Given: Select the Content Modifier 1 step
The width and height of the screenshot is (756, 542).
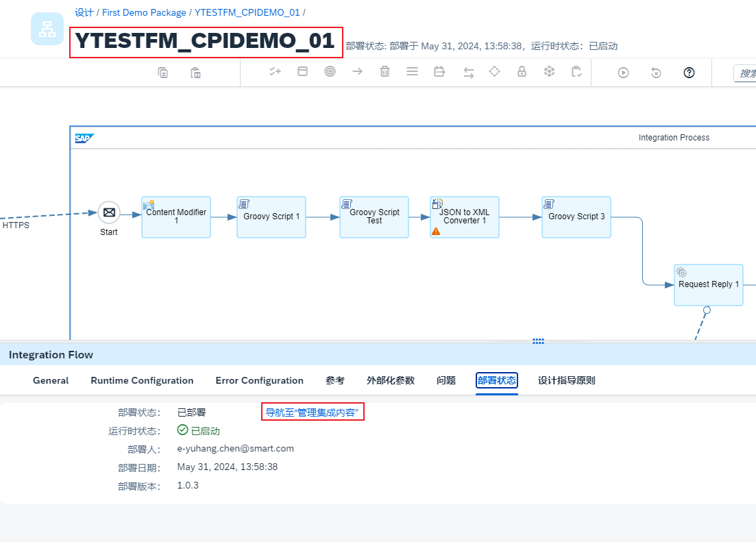Looking at the screenshot, I should click(175, 217).
